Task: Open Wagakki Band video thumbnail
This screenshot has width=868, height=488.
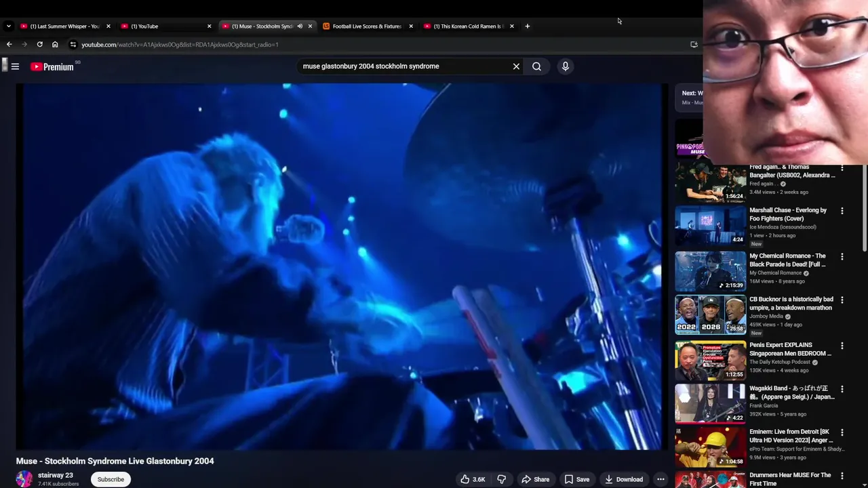Action: point(710,403)
